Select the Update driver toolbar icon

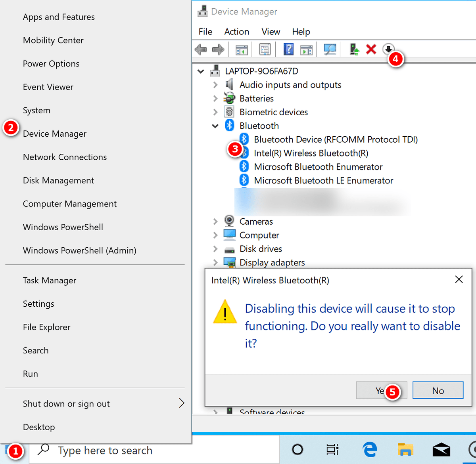[354, 49]
